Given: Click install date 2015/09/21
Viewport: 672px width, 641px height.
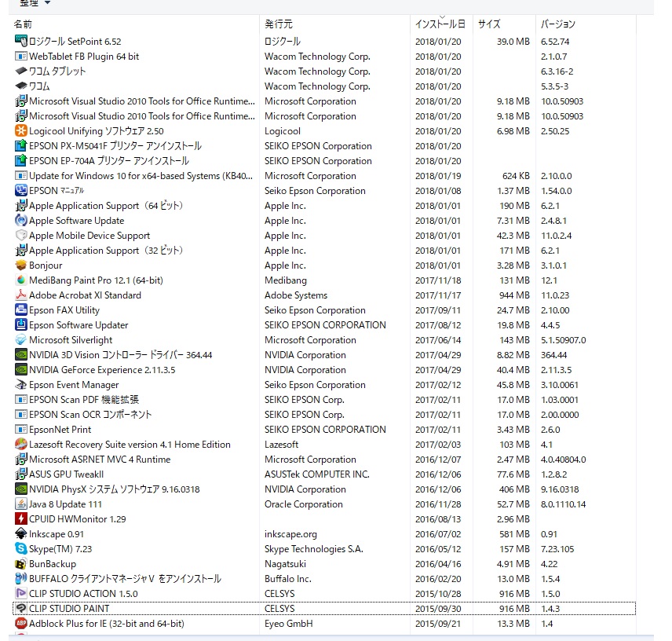Looking at the screenshot, I should click(438, 624).
